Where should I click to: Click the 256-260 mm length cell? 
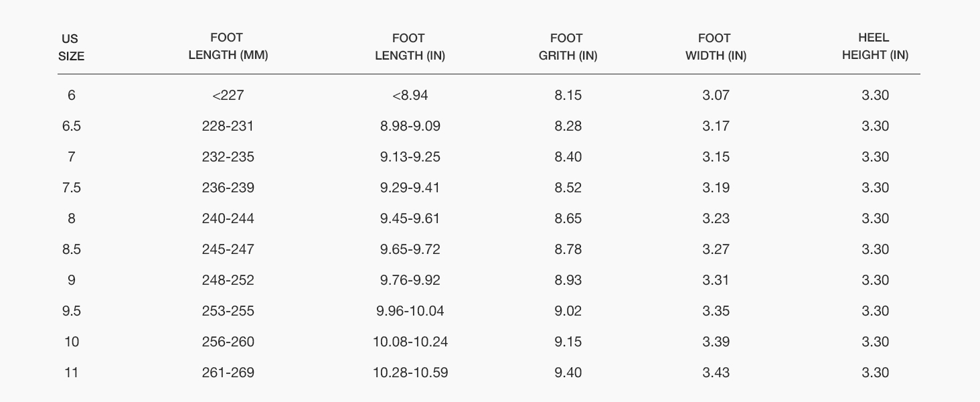coord(228,342)
